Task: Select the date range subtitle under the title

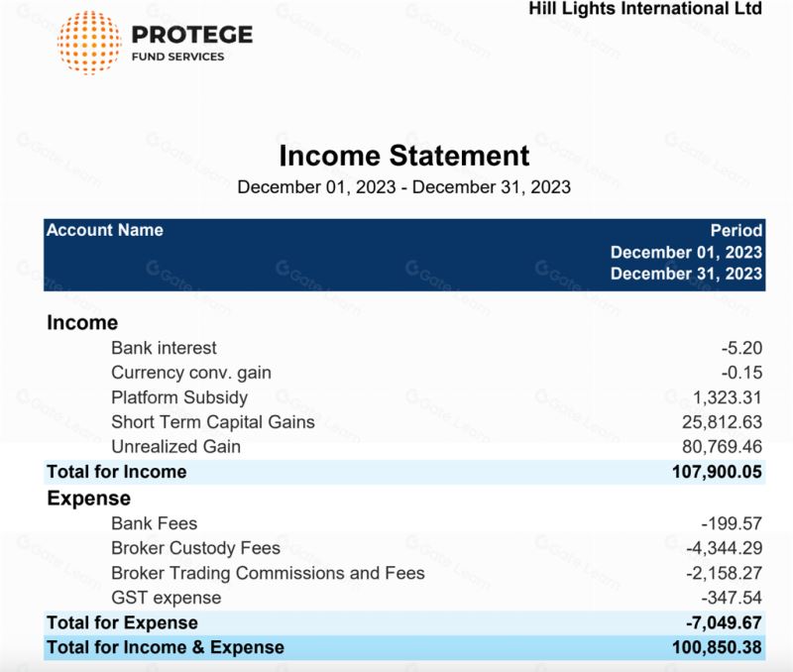Action: (403, 186)
